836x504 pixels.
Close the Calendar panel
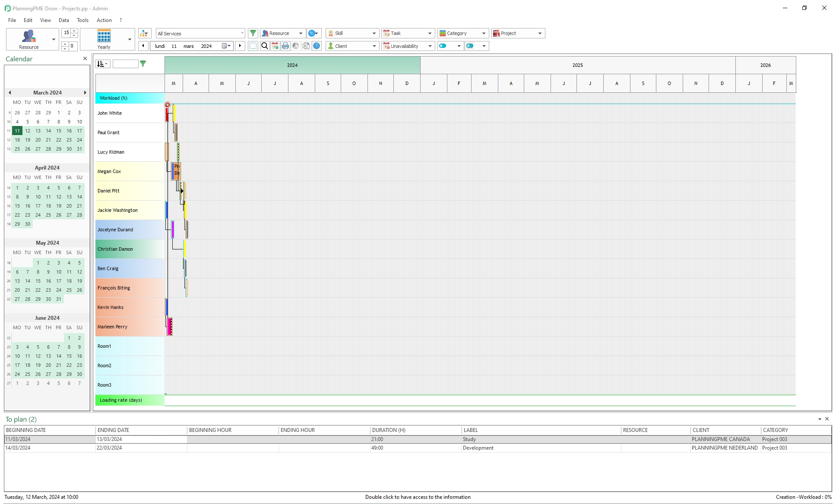85,59
